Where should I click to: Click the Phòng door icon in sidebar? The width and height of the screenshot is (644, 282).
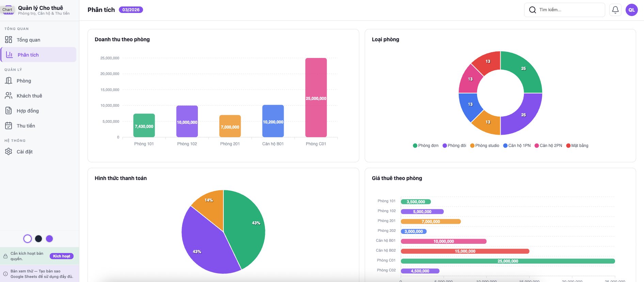point(9,81)
